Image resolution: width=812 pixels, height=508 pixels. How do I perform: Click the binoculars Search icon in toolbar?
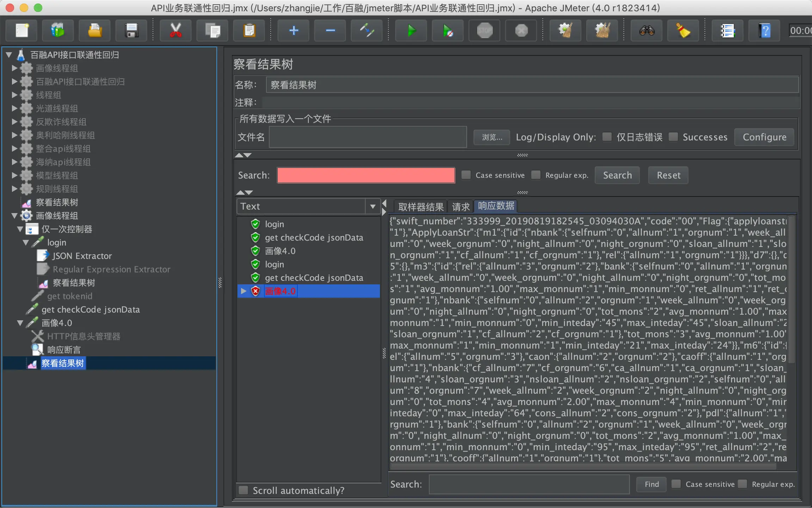point(647,31)
